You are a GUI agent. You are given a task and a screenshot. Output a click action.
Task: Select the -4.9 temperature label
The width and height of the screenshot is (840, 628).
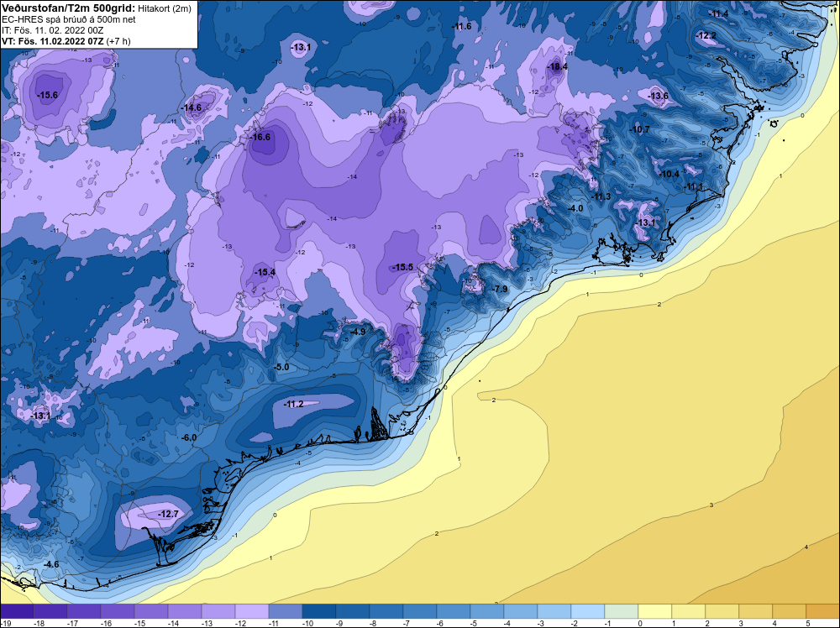coord(357,332)
